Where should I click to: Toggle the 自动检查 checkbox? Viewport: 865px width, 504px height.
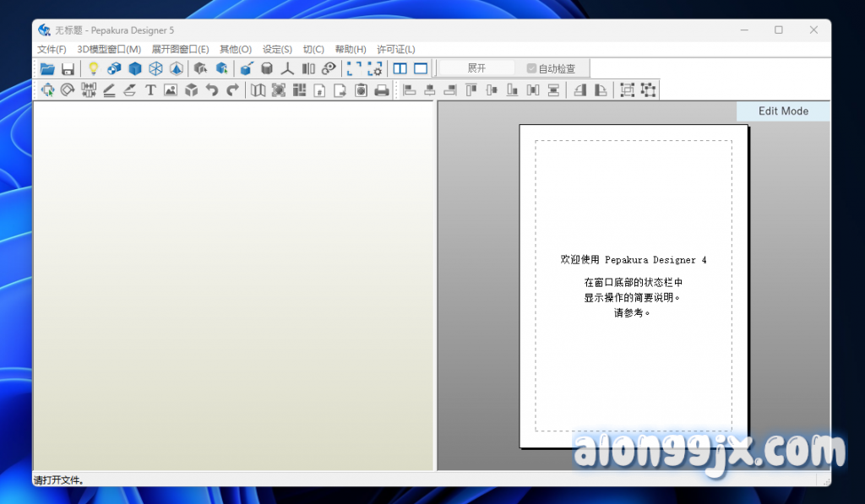pyautogui.click(x=531, y=68)
